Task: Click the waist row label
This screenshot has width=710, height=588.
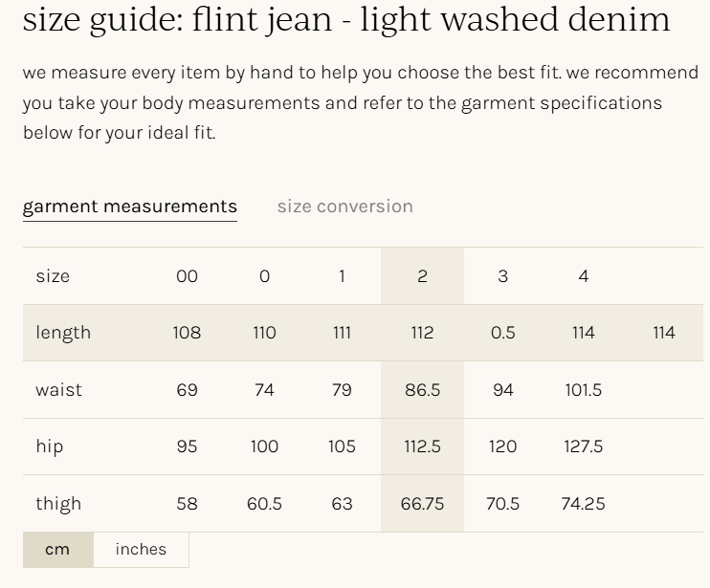Action: pyautogui.click(x=58, y=390)
